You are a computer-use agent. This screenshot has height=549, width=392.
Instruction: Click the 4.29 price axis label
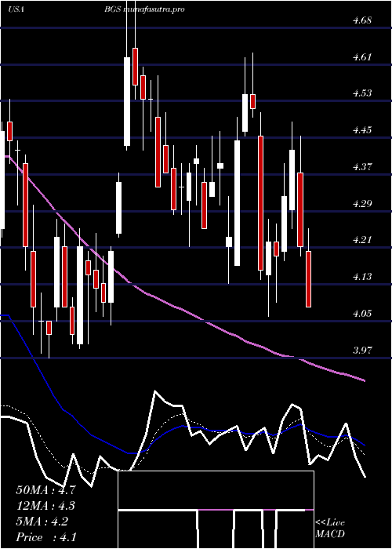362,203
